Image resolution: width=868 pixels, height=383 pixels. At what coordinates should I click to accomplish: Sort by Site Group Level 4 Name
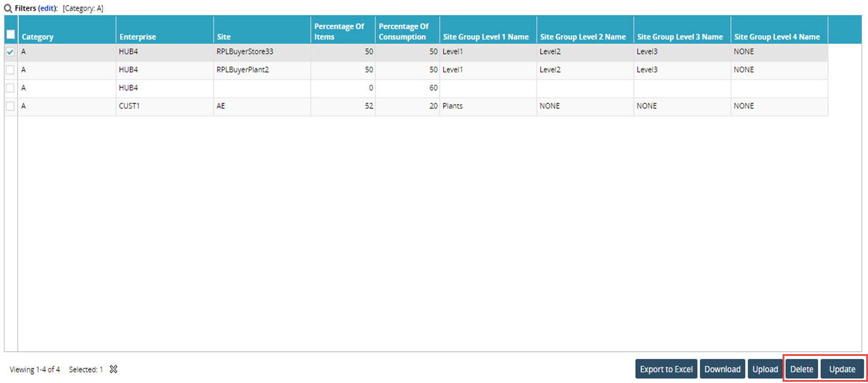pos(780,29)
